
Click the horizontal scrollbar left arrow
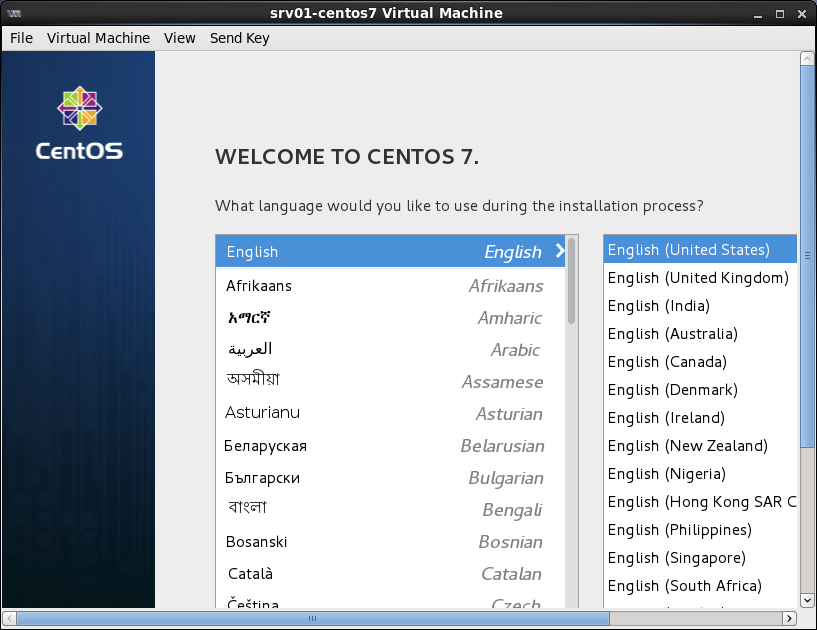click(x=9, y=619)
